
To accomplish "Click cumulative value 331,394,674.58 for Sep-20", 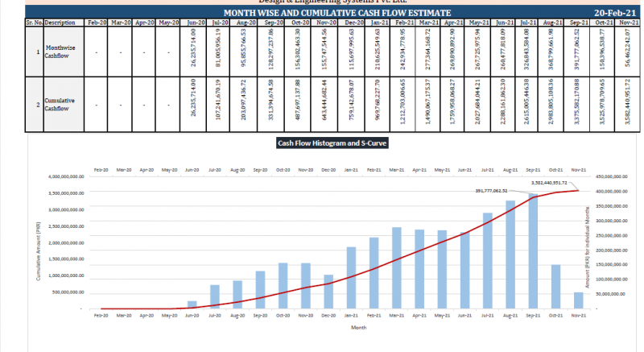I will (x=270, y=99).
